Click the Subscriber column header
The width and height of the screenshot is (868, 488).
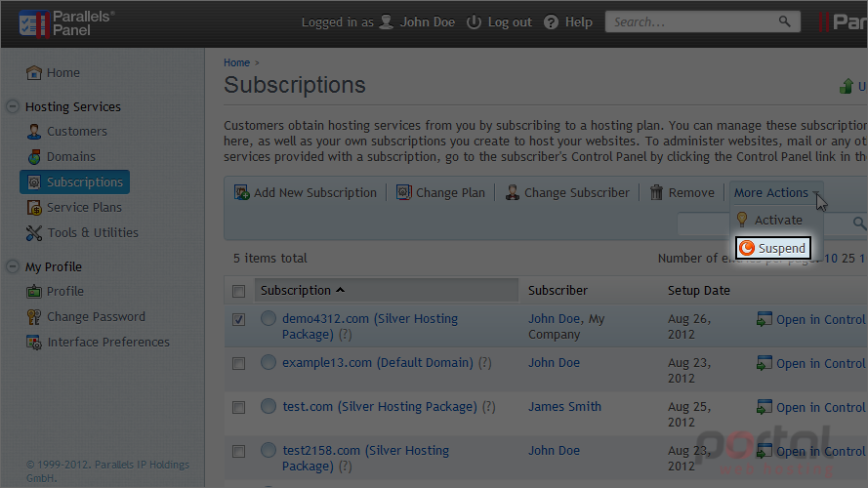click(x=558, y=290)
